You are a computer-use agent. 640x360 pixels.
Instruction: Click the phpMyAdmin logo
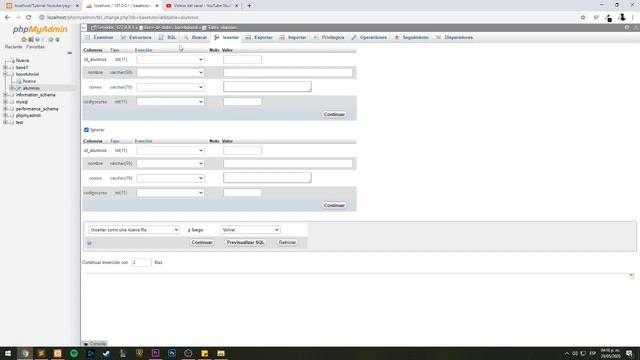point(40,29)
